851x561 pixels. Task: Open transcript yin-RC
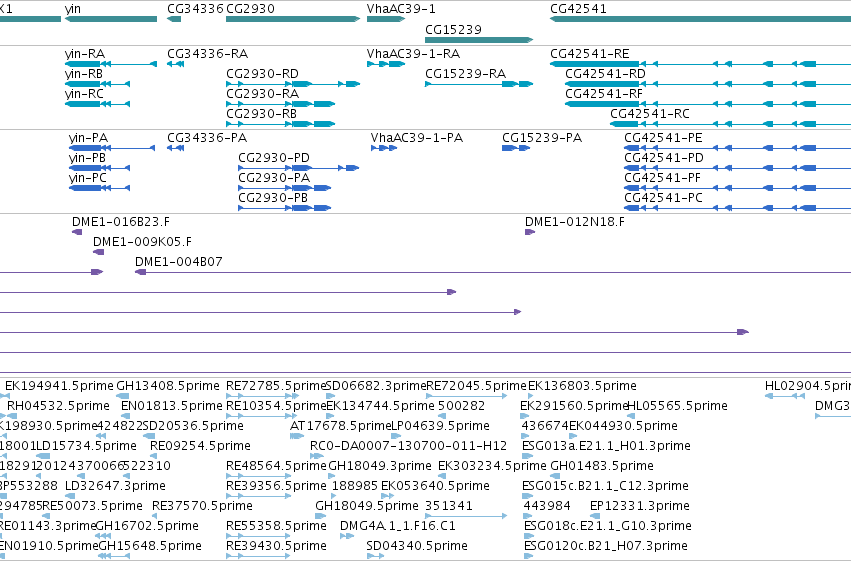84,94
